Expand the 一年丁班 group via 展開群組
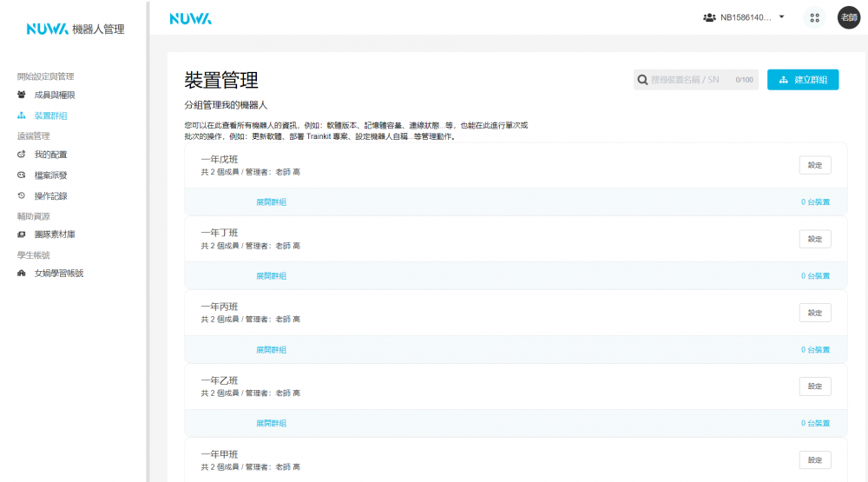The image size is (868, 482). (271, 276)
